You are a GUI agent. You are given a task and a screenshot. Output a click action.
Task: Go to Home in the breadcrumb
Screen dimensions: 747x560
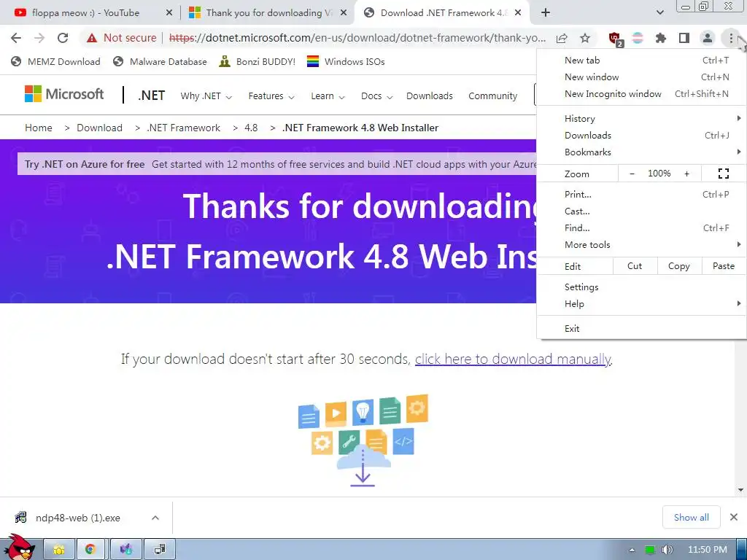click(39, 128)
